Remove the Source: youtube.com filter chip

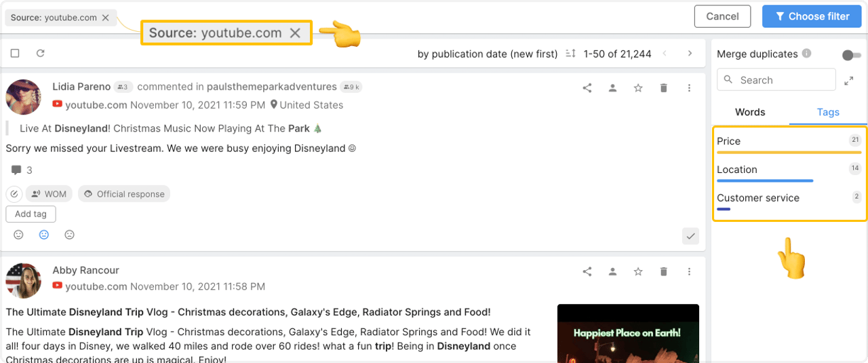(105, 18)
